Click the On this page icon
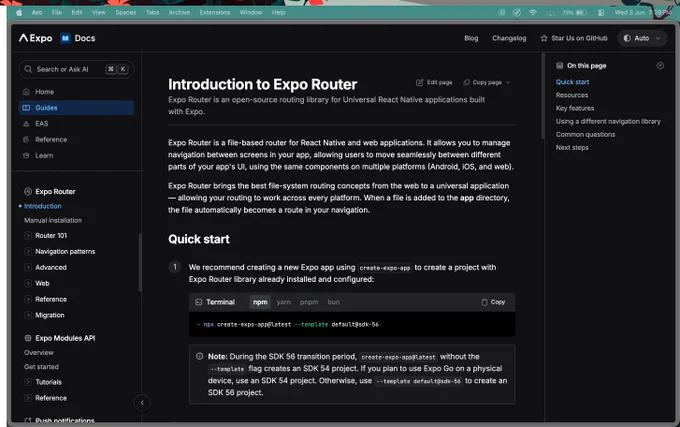Viewport: 680px width, 427px height. click(559, 66)
